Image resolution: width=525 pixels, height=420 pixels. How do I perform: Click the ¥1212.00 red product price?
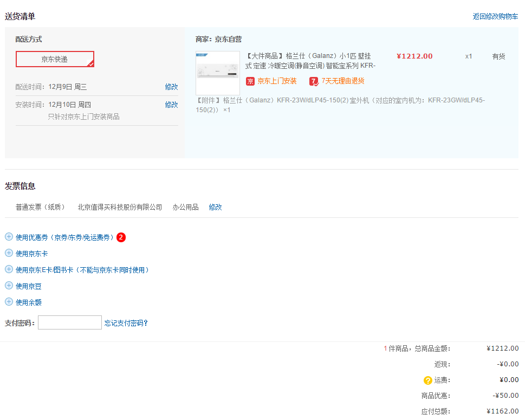tap(414, 56)
